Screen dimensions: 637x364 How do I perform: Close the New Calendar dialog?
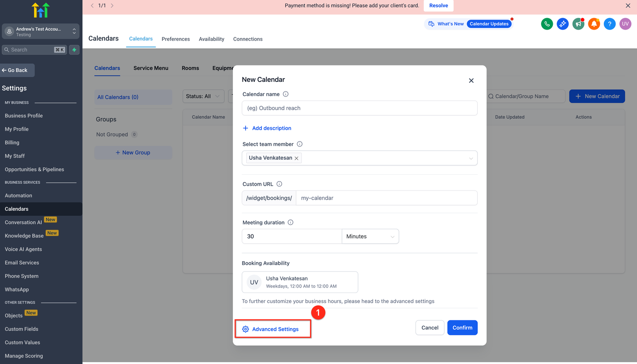pyautogui.click(x=471, y=81)
